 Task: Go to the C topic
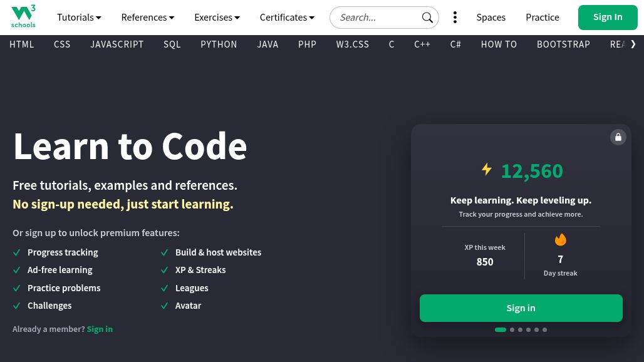click(x=392, y=44)
